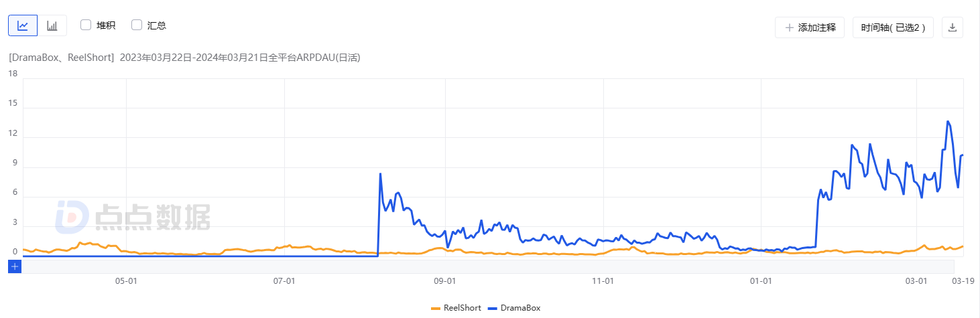980x318 pixels.
Task: Click the timeline strip beneath the chart
Action: [489, 266]
